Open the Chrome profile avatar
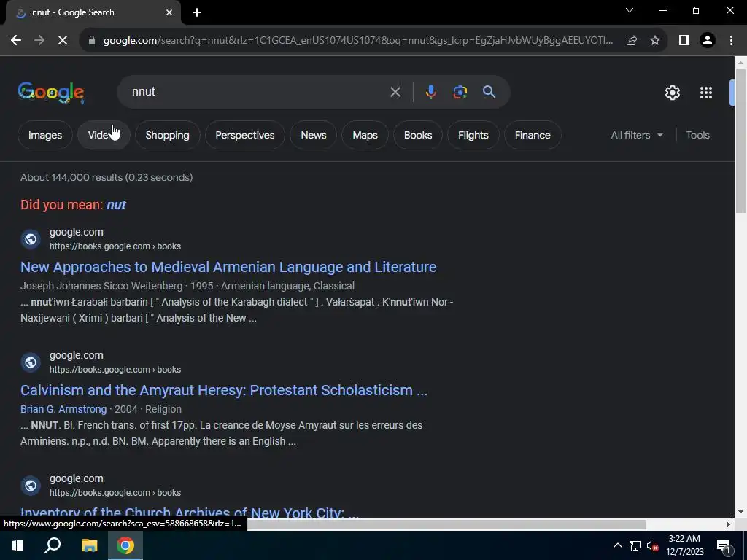The width and height of the screenshot is (747, 560). click(x=708, y=41)
